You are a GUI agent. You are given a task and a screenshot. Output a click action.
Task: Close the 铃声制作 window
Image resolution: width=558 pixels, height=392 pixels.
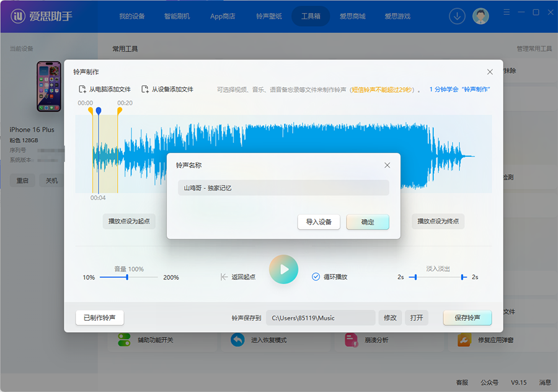pos(490,72)
